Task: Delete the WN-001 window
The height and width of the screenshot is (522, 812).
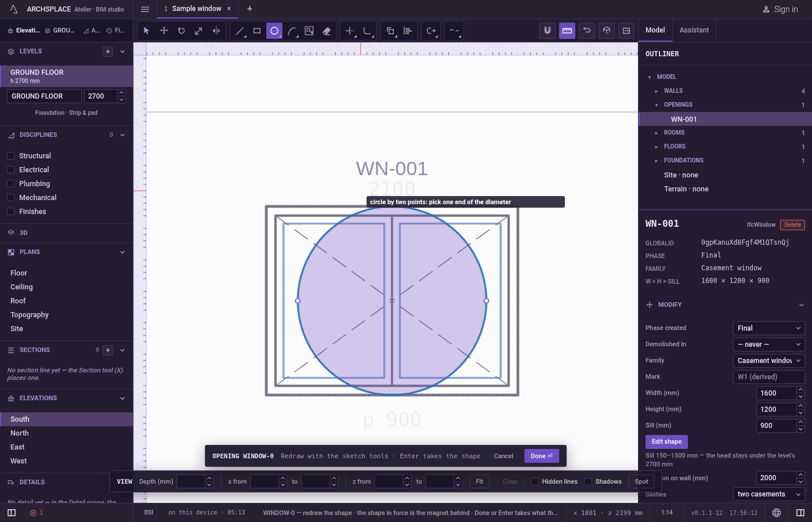Action: (792, 225)
